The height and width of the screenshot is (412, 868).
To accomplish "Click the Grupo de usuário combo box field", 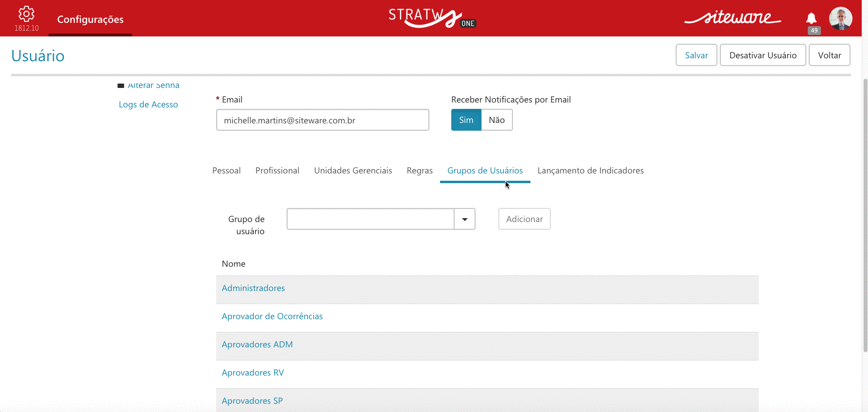I will pyautogui.click(x=371, y=219).
